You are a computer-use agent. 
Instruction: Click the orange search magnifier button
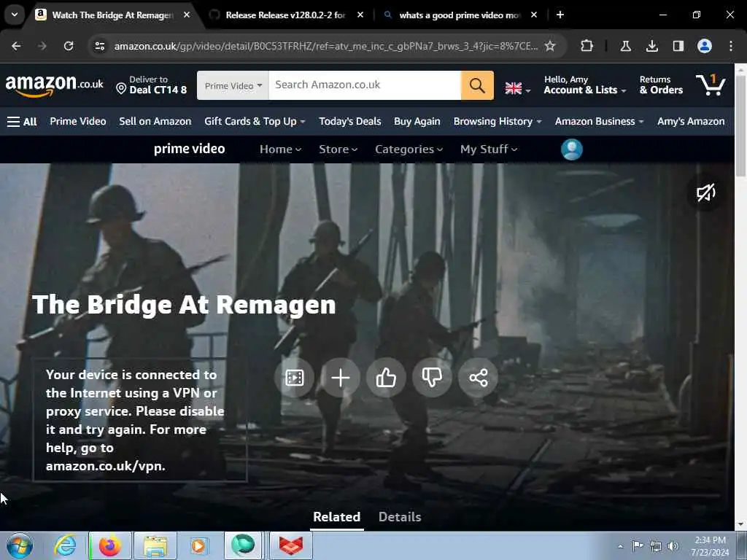click(x=477, y=85)
